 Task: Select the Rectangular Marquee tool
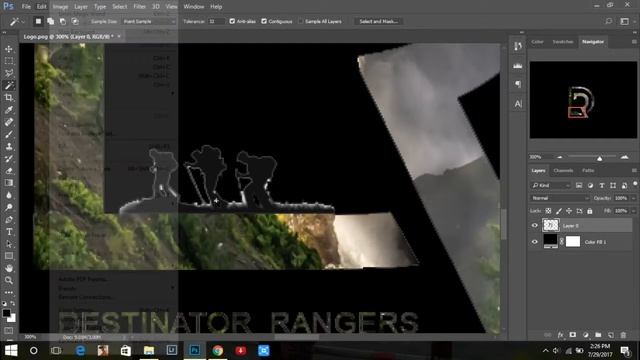click(9, 61)
